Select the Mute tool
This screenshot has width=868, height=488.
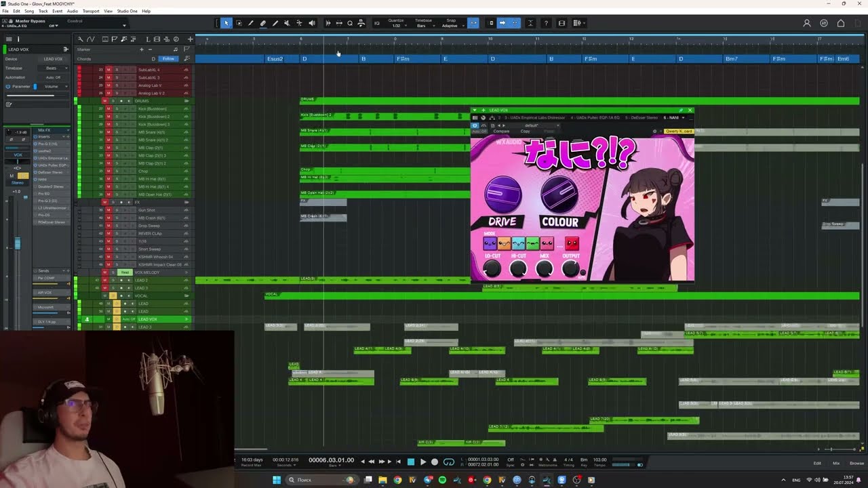coord(287,23)
